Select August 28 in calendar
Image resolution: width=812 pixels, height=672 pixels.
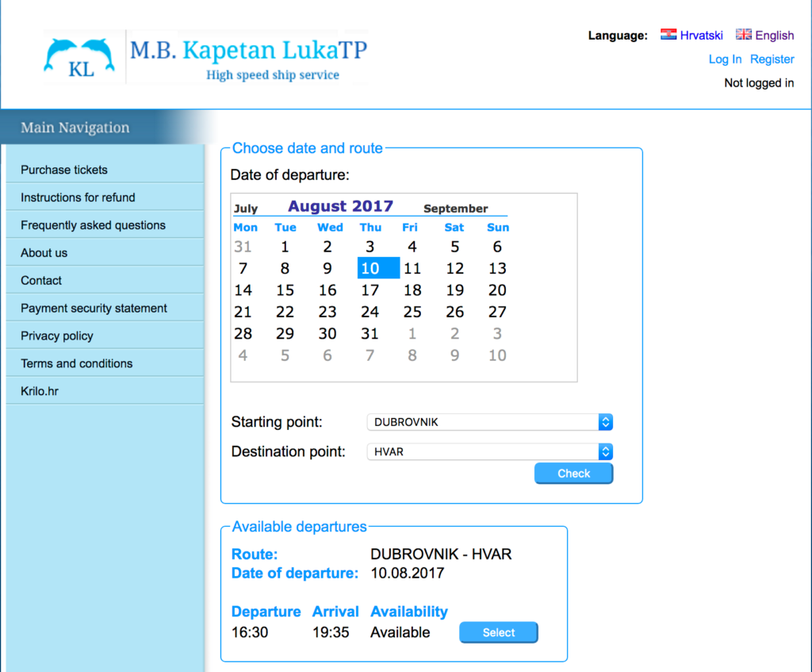[x=243, y=334]
